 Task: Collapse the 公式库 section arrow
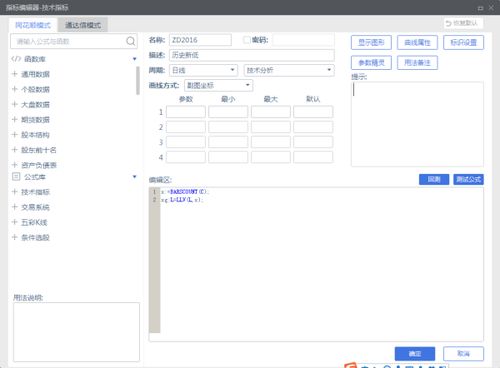134,177
